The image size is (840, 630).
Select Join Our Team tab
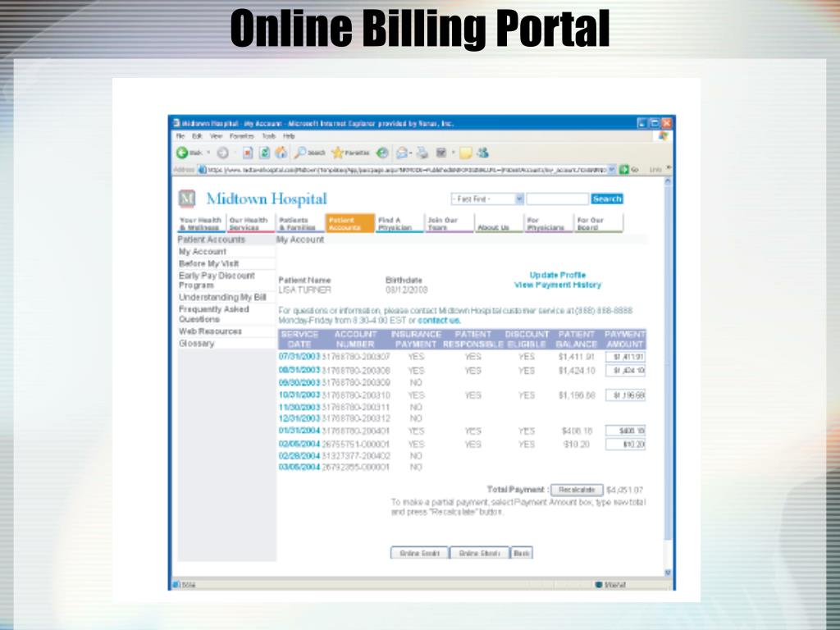(449, 223)
